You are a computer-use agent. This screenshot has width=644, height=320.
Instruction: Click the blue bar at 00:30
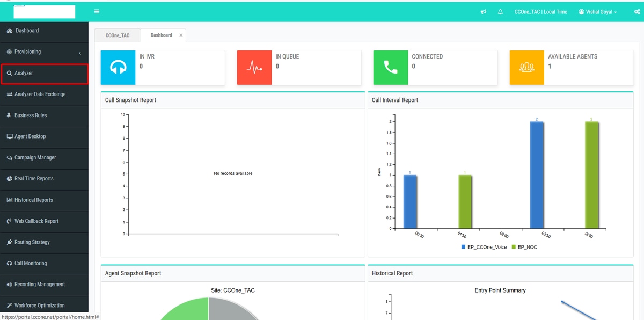[x=410, y=202]
